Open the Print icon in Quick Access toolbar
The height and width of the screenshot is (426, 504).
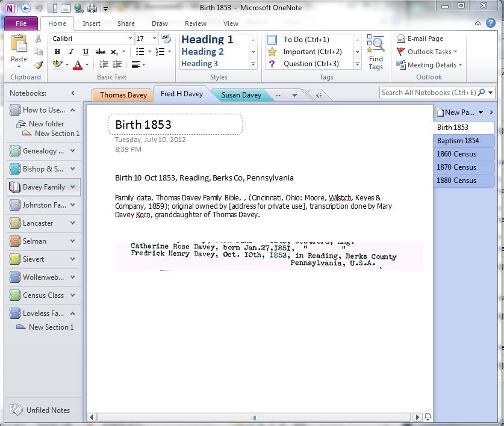(x=92, y=8)
